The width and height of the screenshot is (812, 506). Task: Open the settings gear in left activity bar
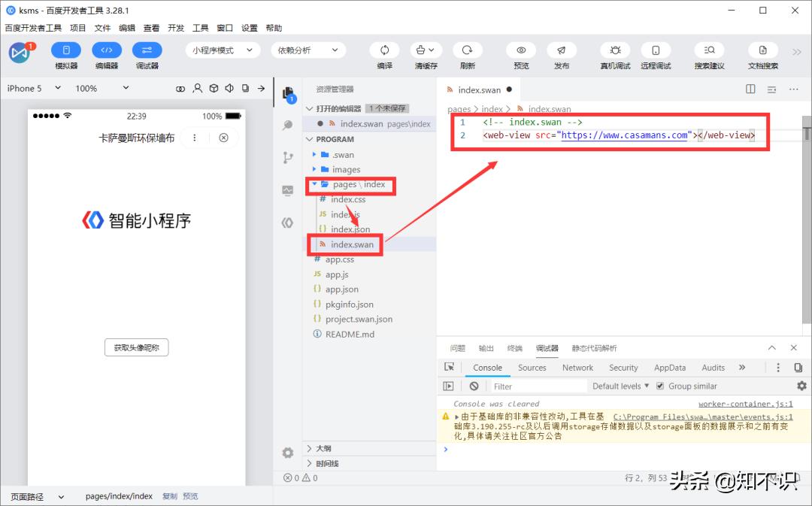(x=287, y=453)
